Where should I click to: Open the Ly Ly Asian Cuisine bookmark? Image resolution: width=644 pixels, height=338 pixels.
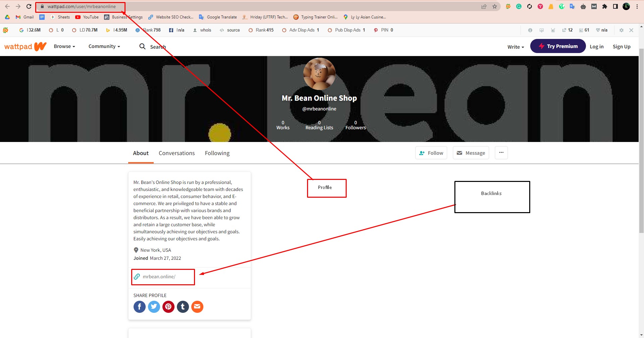pos(364,17)
